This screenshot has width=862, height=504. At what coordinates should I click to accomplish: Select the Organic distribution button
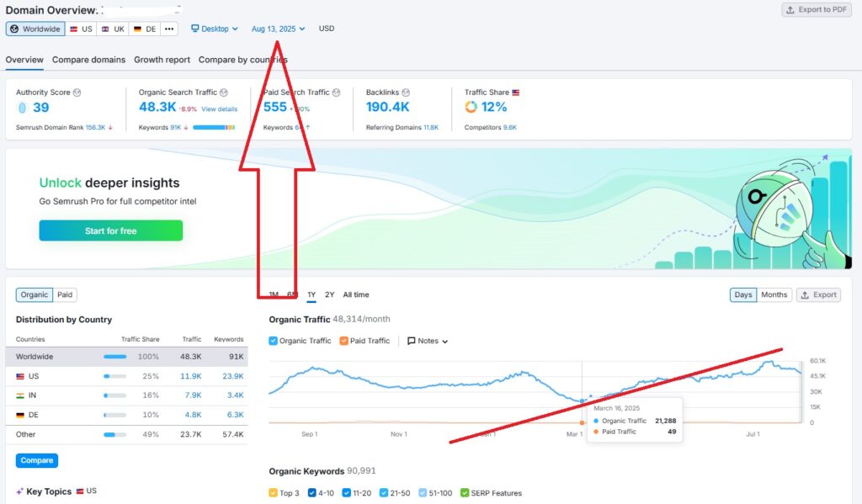pyautogui.click(x=34, y=294)
